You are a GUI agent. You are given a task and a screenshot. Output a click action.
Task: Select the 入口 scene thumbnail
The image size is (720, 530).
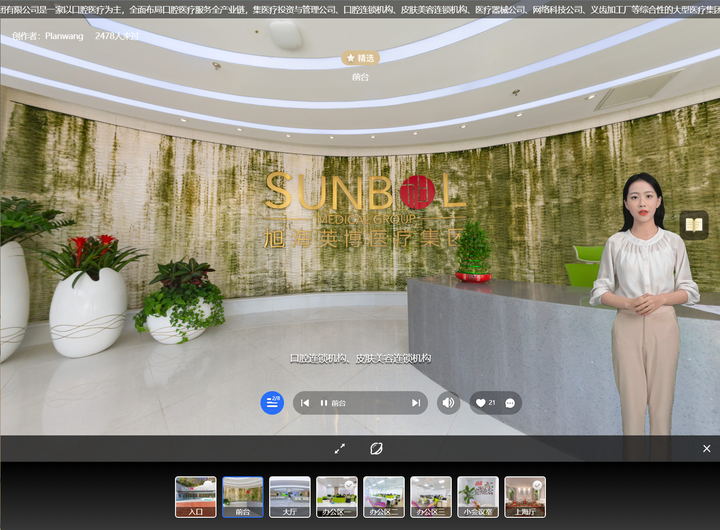196,497
